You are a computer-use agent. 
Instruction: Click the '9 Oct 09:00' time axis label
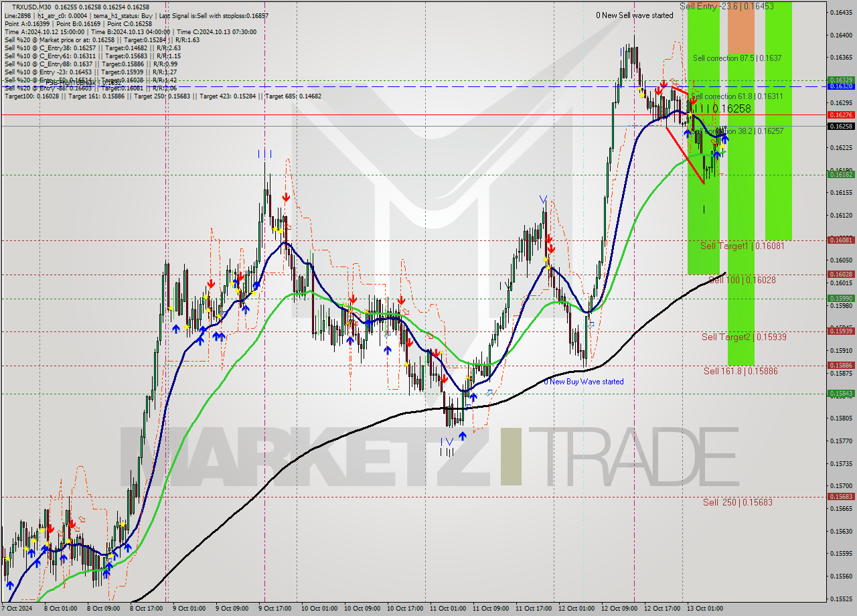231,609
